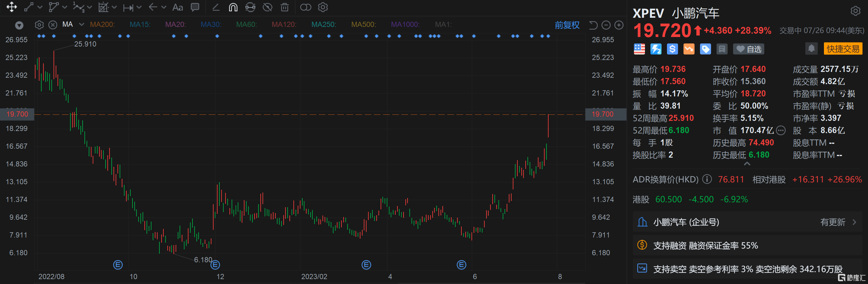Image resolution: width=868 pixels, height=284 pixels.
Task: Show market cap more options ellipsis
Action: 780,130
